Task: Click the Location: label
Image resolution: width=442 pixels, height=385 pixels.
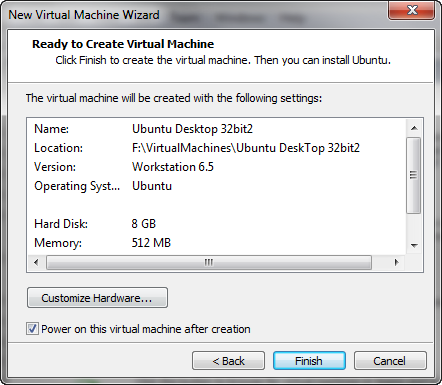Action: point(58,148)
